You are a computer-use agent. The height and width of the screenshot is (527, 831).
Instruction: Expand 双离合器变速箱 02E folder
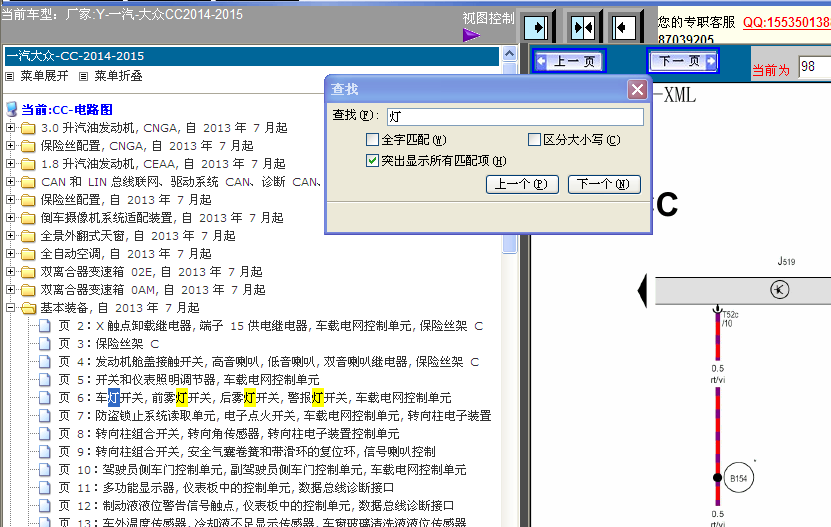(10, 272)
